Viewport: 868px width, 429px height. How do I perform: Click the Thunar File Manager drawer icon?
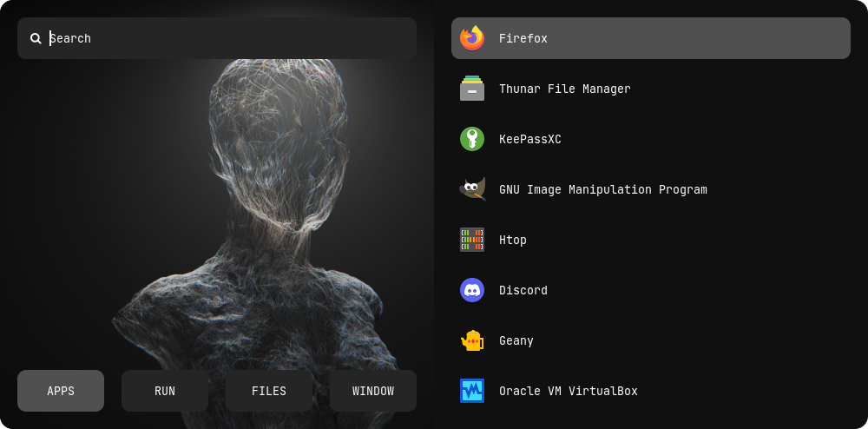coord(472,89)
